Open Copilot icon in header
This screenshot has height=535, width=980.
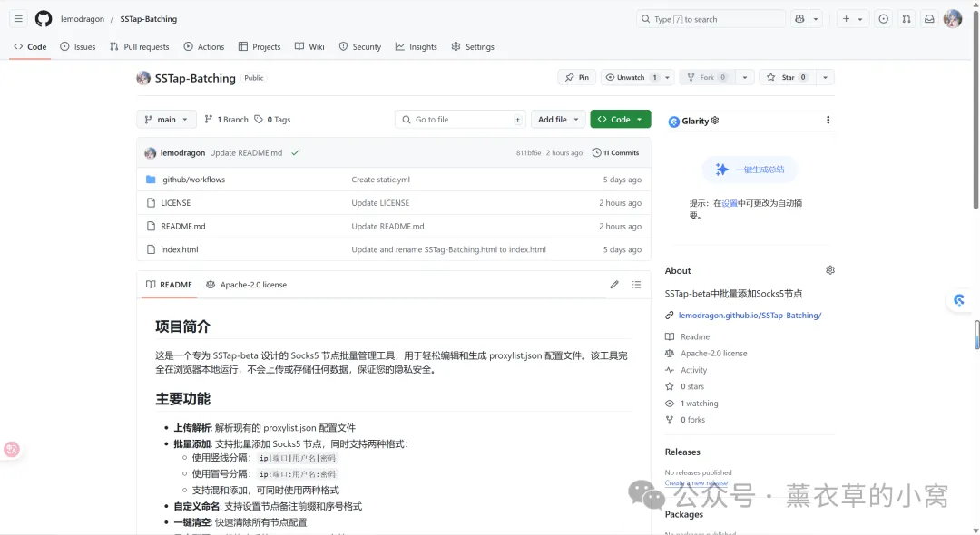(799, 19)
